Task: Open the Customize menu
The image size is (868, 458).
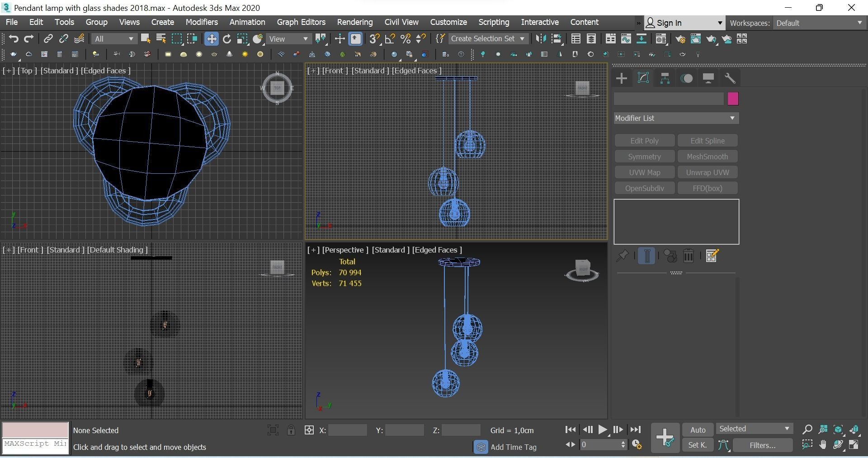Action: point(448,22)
